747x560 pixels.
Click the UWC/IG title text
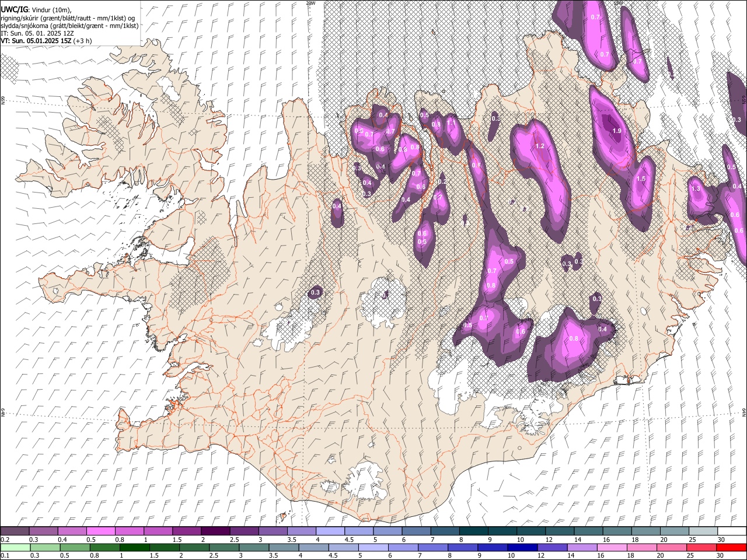click(x=14, y=10)
